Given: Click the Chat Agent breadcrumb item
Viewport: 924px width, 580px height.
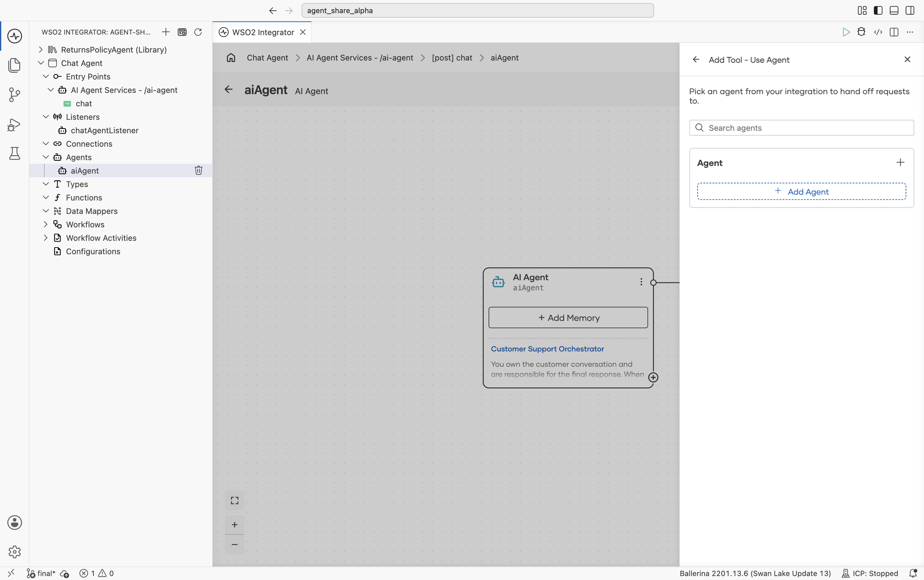Looking at the screenshot, I should (x=267, y=58).
